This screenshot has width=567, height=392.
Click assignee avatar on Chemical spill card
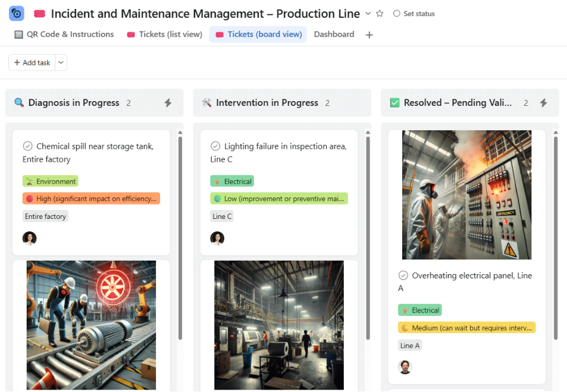(x=29, y=239)
